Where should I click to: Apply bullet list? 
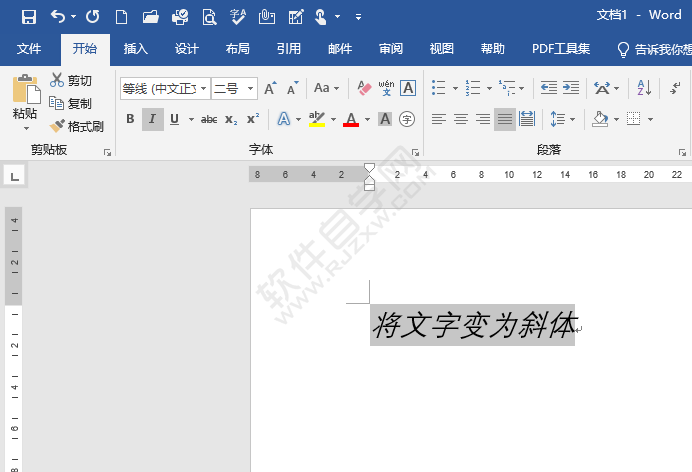click(x=439, y=88)
